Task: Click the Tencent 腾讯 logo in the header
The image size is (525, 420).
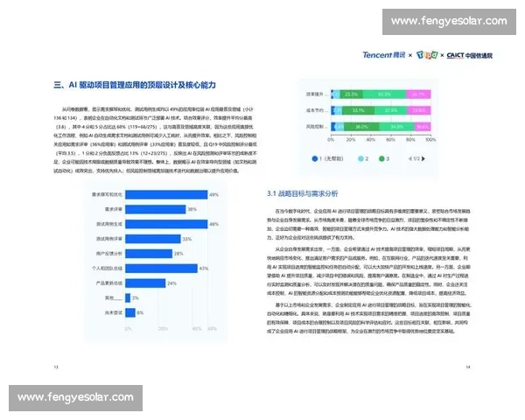Action: pyautogui.click(x=384, y=55)
